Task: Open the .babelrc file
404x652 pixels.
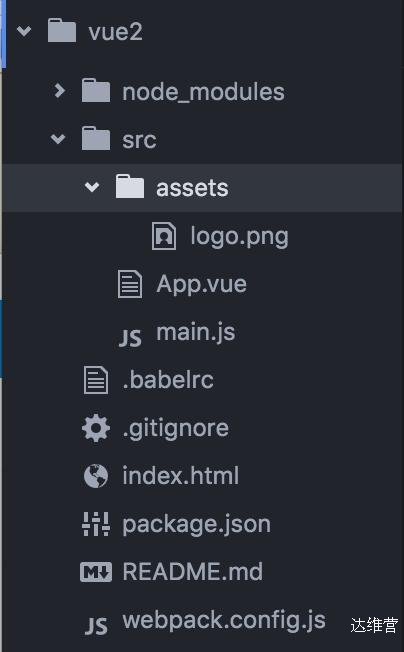Action: pyautogui.click(x=168, y=380)
